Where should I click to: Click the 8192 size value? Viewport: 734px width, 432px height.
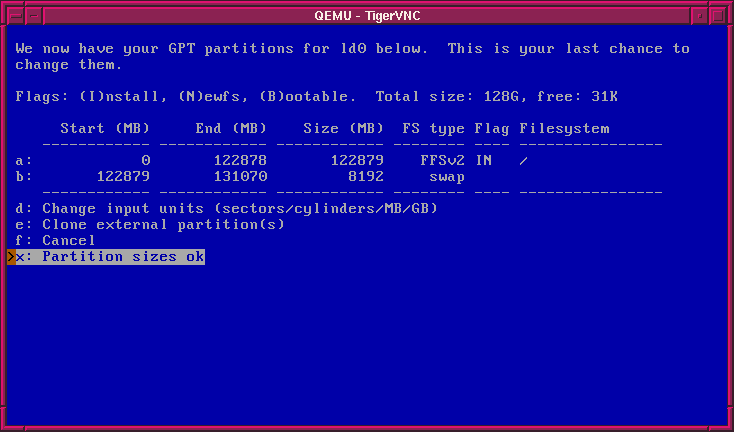pyautogui.click(x=365, y=176)
